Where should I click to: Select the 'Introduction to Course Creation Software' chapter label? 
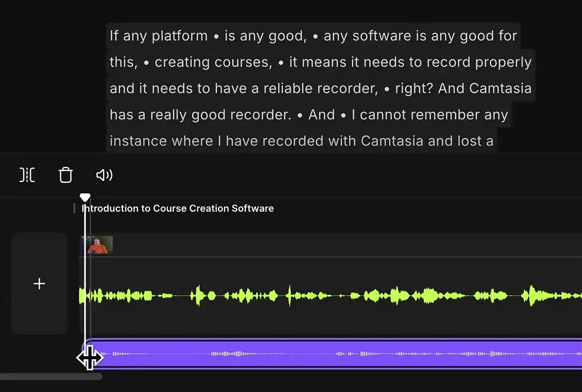pyautogui.click(x=177, y=208)
